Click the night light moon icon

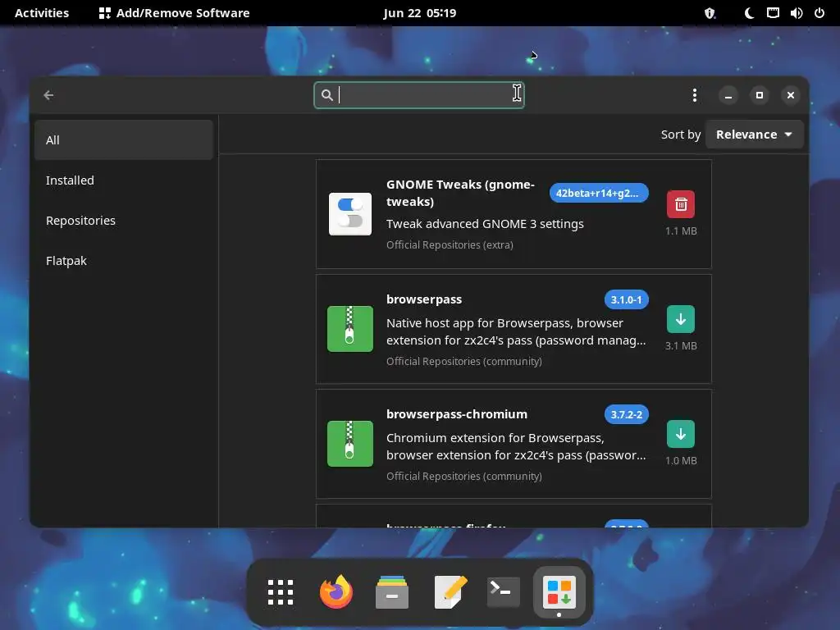click(x=750, y=13)
